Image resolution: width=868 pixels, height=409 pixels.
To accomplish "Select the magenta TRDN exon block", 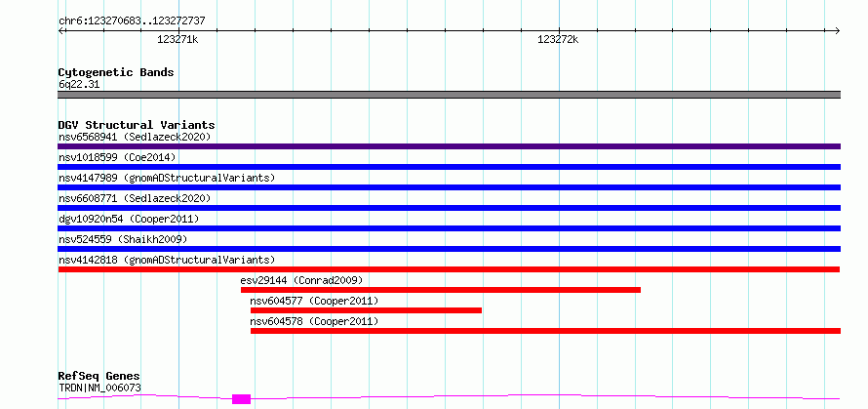I will (241, 399).
